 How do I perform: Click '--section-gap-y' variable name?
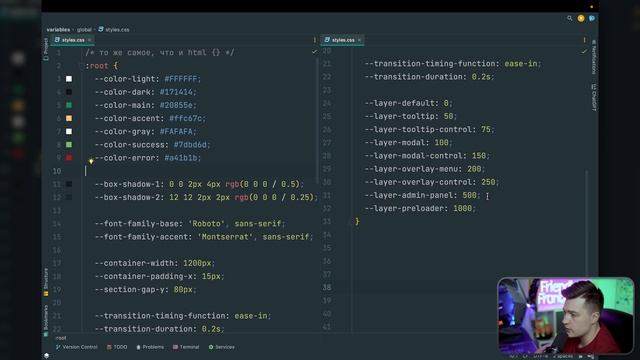132,289
